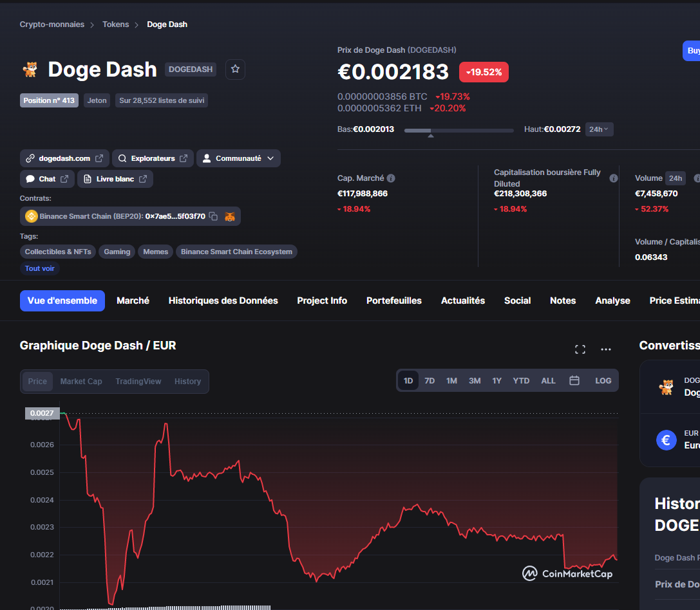700x610 pixels.
Task: Copy the BEP20 contract address
Action: click(213, 216)
